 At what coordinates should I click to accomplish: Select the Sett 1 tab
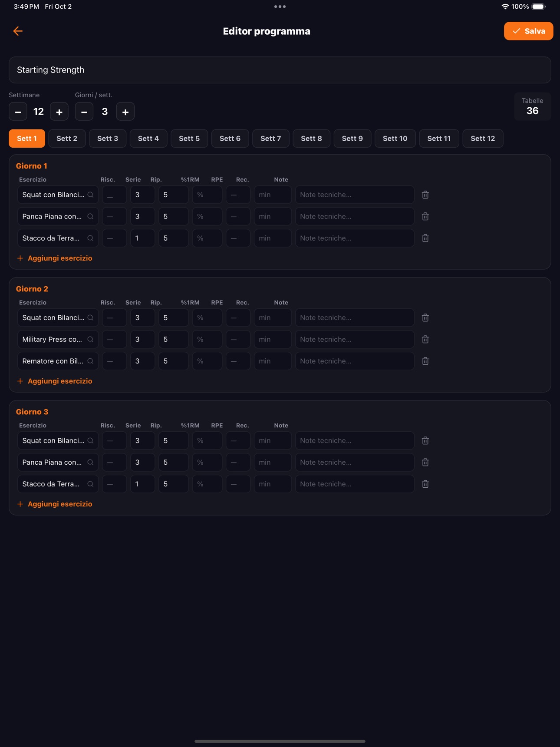click(x=27, y=139)
